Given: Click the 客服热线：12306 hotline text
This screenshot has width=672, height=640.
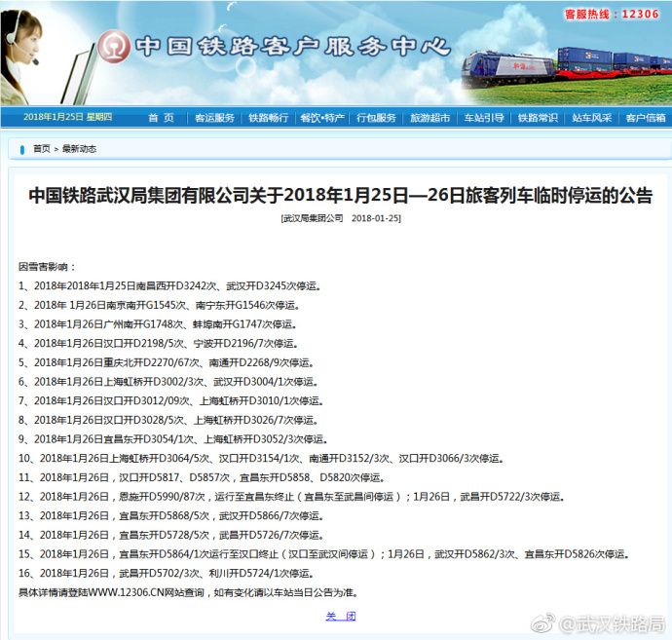Looking at the screenshot, I should coord(612,15).
